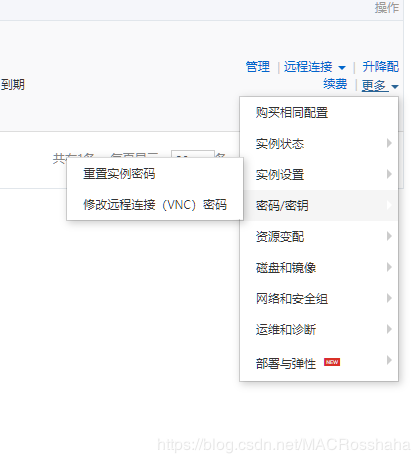Click the 管理 link
Screen dimensions: 420x463
(257, 67)
